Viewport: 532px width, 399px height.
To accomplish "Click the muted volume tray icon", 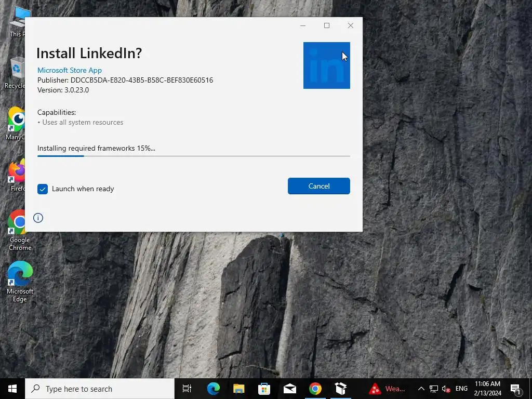I will coord(446,389).
